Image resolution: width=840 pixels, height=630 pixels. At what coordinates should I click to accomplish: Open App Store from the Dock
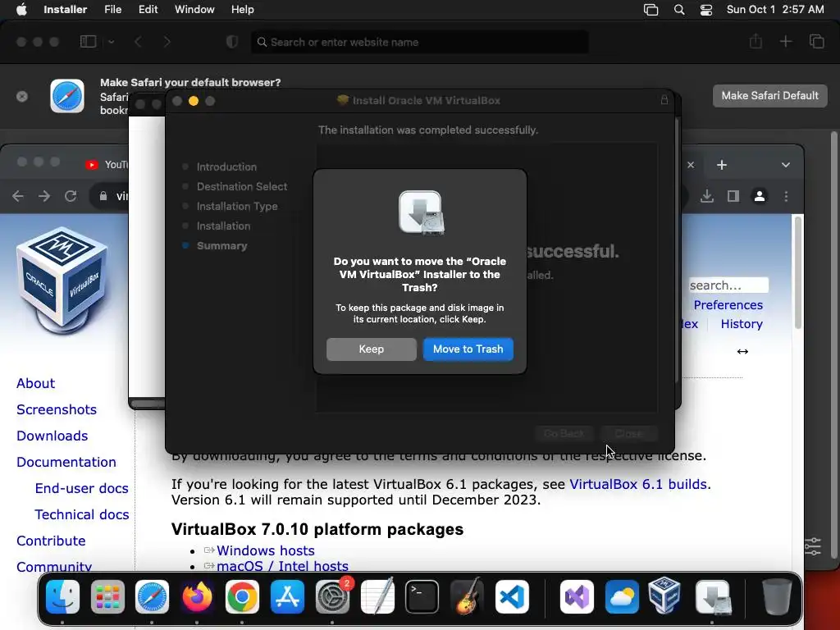point(287,597)
